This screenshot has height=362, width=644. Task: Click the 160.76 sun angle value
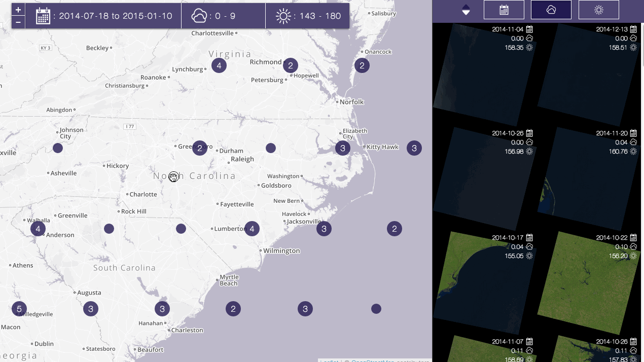(x=618, y=151)
